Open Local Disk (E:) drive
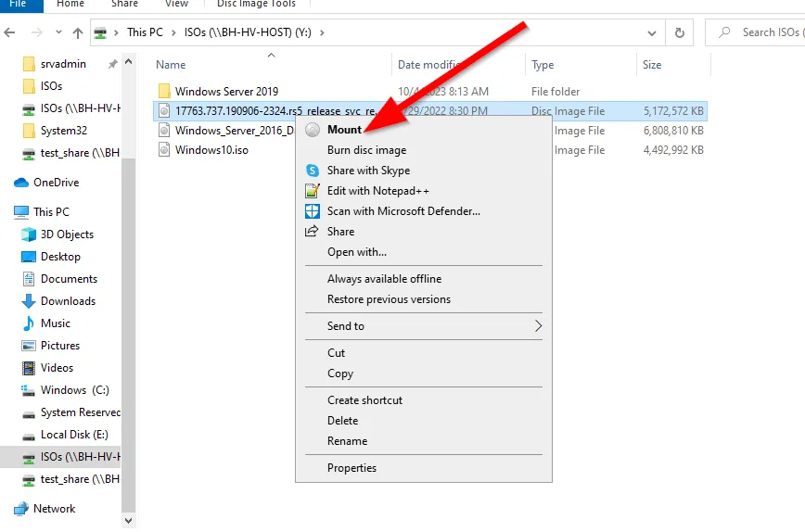 point(74,435)
